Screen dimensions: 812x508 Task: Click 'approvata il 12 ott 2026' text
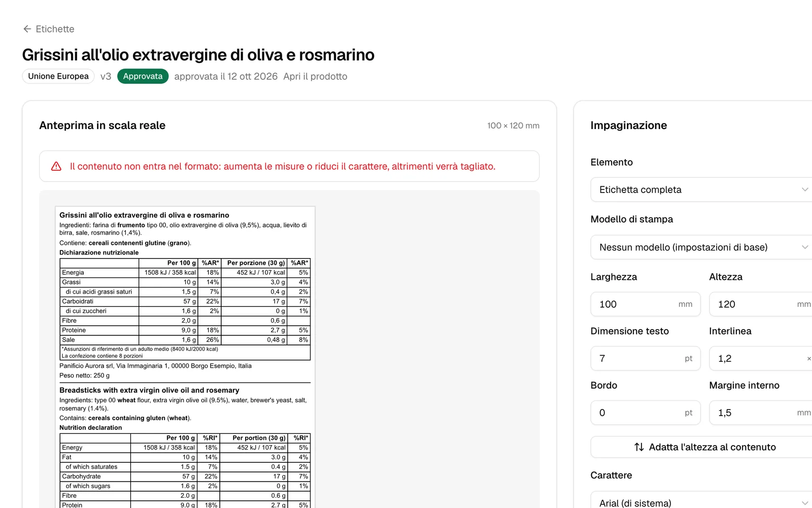click(x=226, y=76)
